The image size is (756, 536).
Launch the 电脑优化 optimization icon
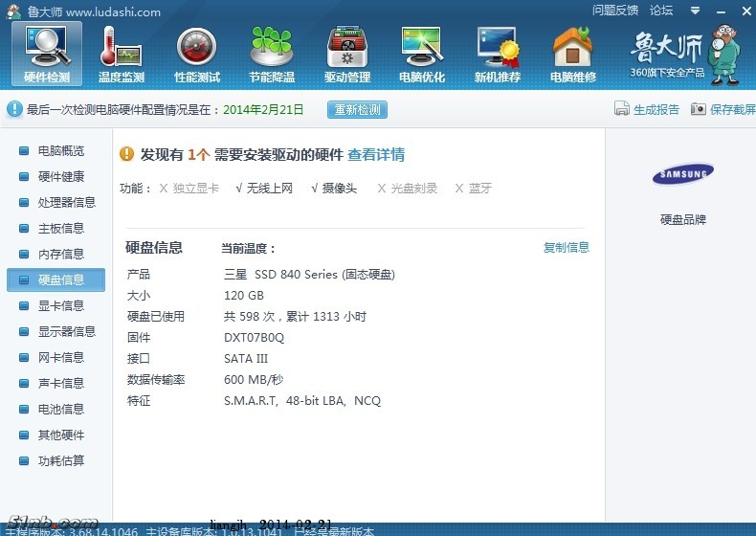tap(421, 53)
